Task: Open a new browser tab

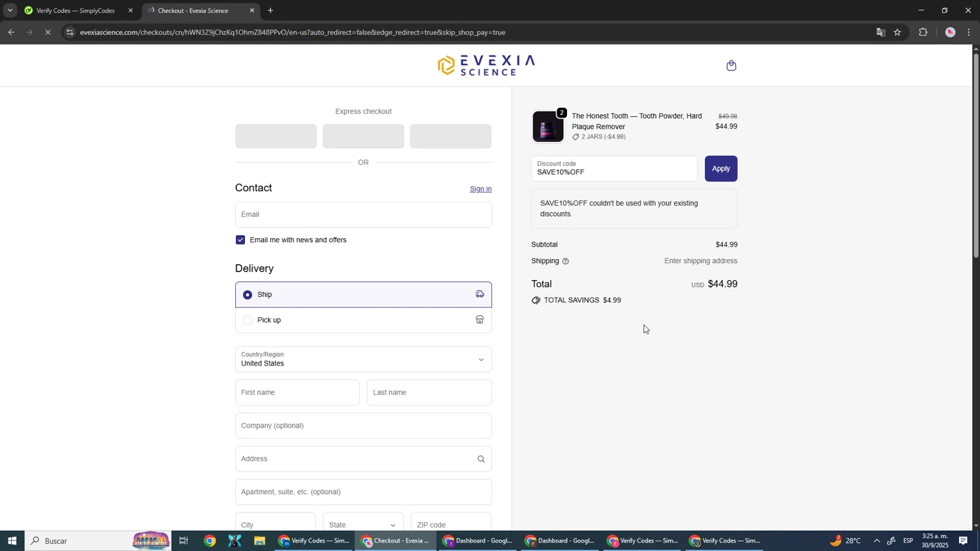Action: pyautogui.click(x=270, y=10)
